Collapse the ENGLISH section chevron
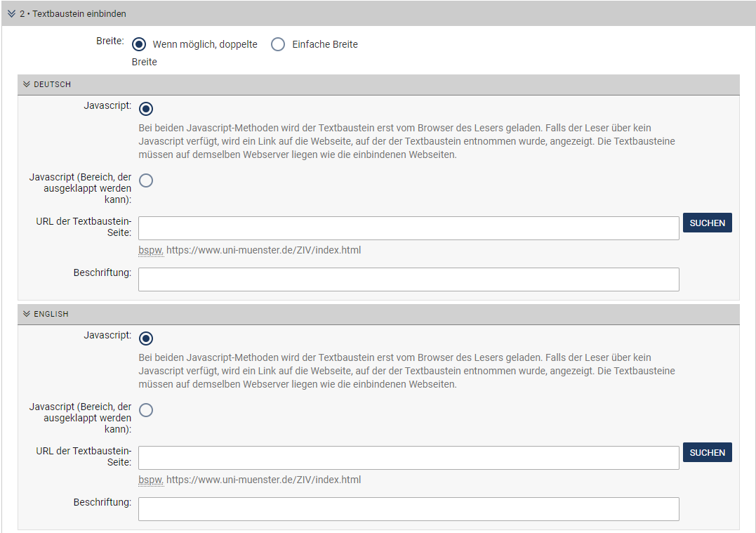The height and width of the screenshot is (533, 756). [x=27, y=314]
